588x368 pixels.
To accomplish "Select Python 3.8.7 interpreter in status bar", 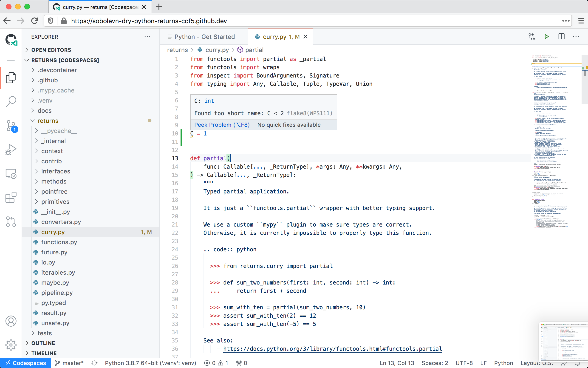I will pos(150,363).
